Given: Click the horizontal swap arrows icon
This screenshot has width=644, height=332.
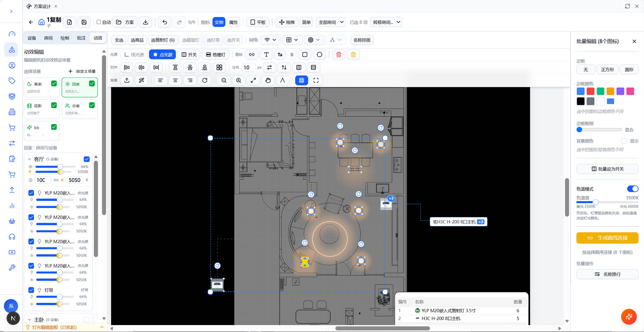Looking at the screenshot, I should (x=270, y=67).
